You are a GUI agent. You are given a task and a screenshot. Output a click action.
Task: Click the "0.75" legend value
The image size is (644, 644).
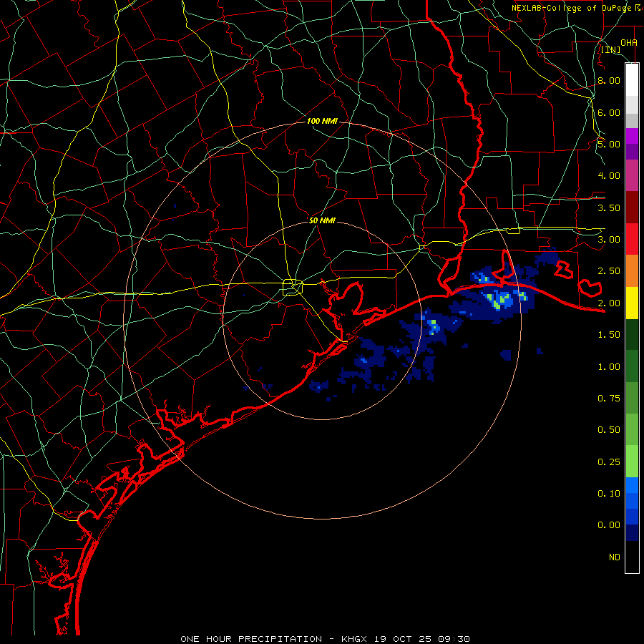[x=609, y=399]
